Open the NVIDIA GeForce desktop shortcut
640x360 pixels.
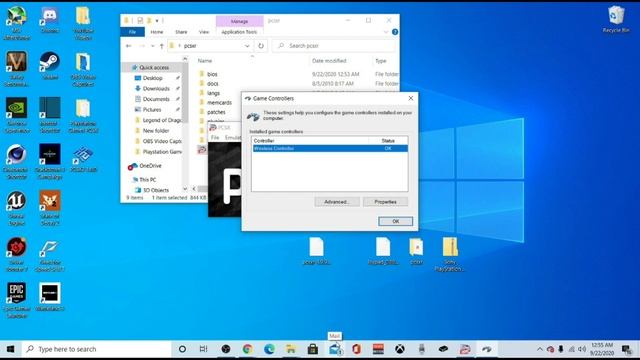tap(16, 115)
